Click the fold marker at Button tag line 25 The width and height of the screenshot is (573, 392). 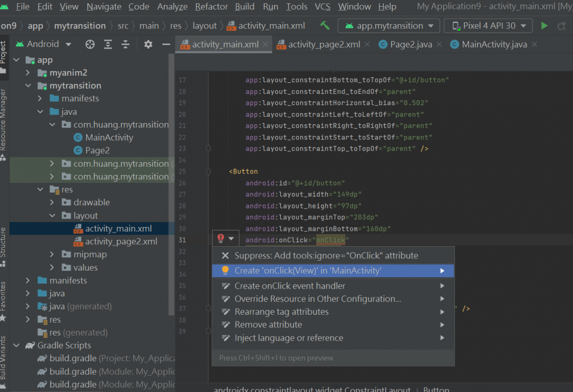pyautogui.click(x=208, y=171)
